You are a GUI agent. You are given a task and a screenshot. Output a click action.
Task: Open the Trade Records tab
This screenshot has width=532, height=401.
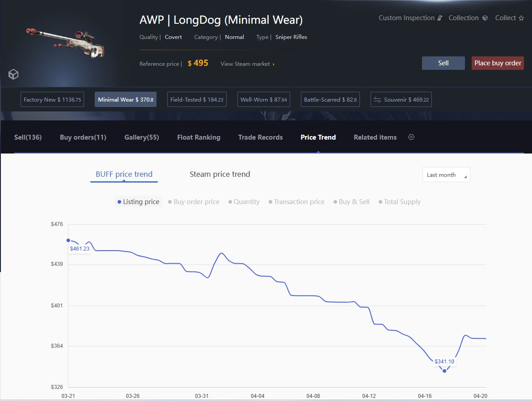pyautogui.click(x=260, y=137)
